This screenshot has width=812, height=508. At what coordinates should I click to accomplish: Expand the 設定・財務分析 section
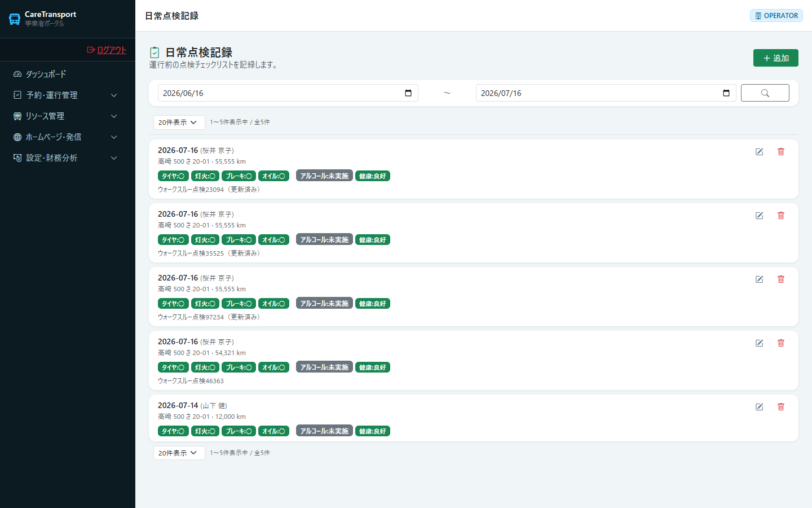(68, 158)
